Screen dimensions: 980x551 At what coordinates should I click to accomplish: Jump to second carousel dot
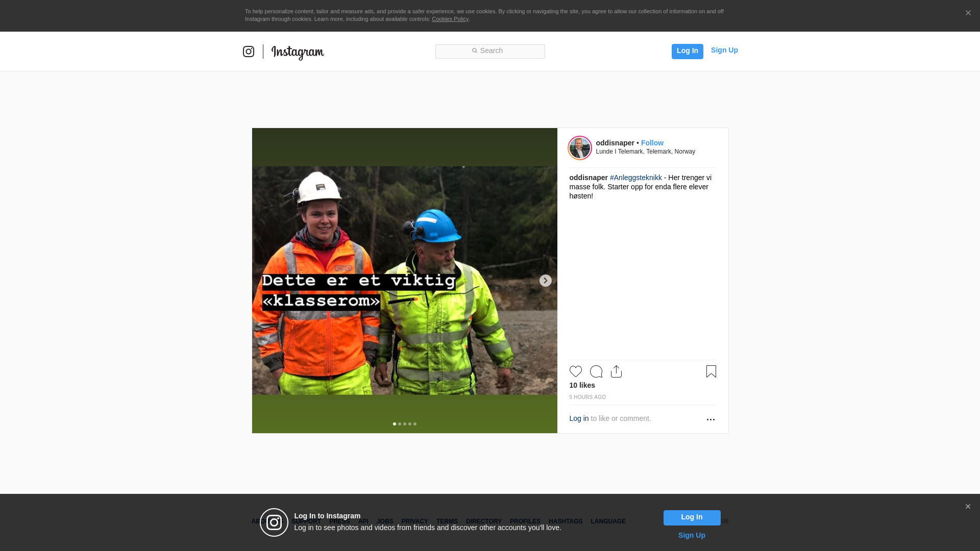click(400, 424)
